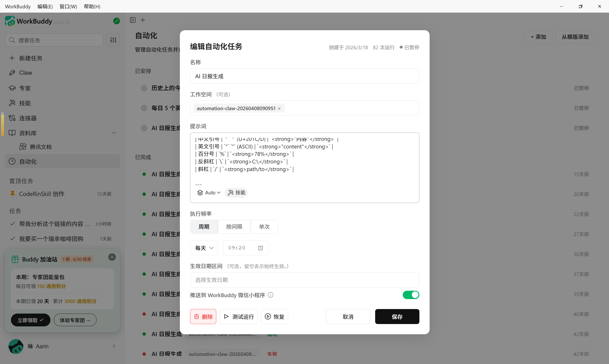Close the Buddy 加油站 card
This screenshot has height=364, width=609.
[x=112, y=257]
